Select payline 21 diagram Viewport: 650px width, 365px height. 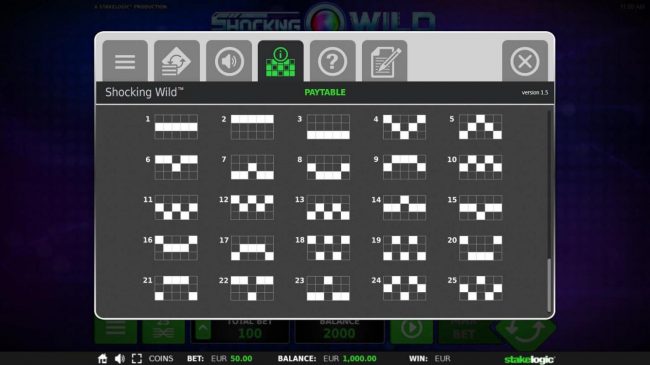click(176, 288)
